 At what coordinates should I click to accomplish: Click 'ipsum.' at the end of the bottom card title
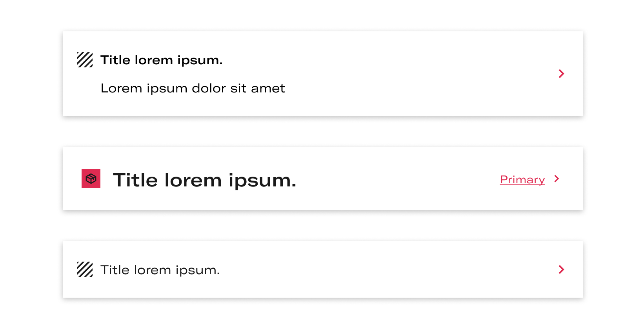(x=198, y=270)
